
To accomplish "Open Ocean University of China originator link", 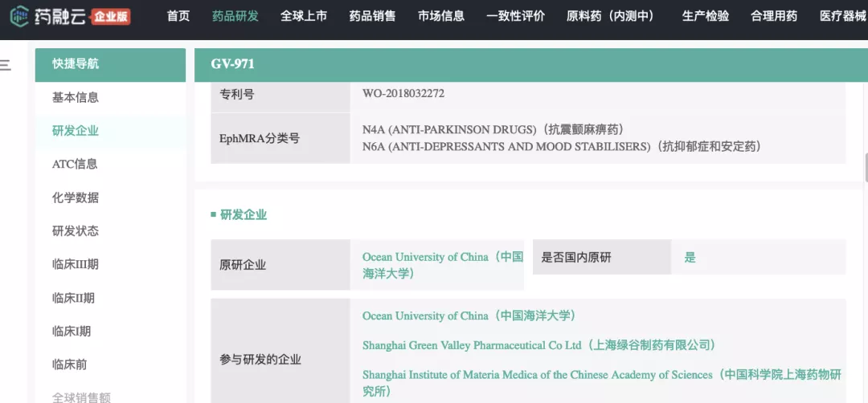I will point(443,265).
